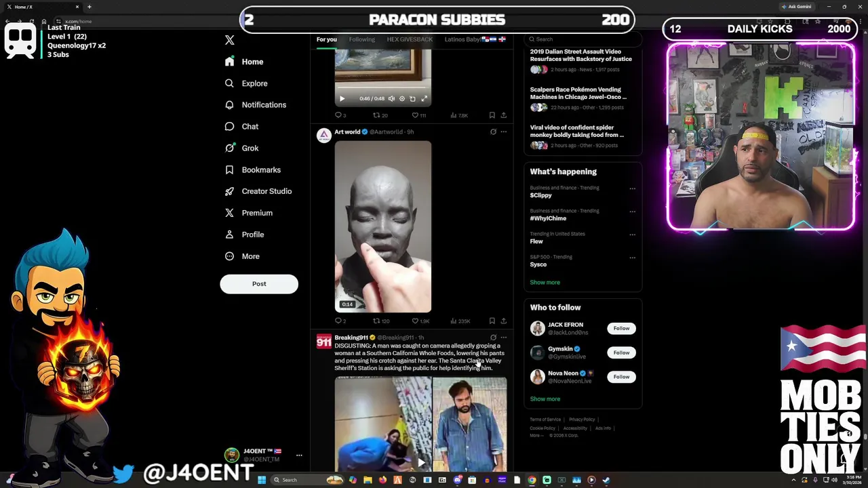
Task: Switch to the HEX GIVESBACK tab
Action: pyautogui.click(x=410, y=39)
